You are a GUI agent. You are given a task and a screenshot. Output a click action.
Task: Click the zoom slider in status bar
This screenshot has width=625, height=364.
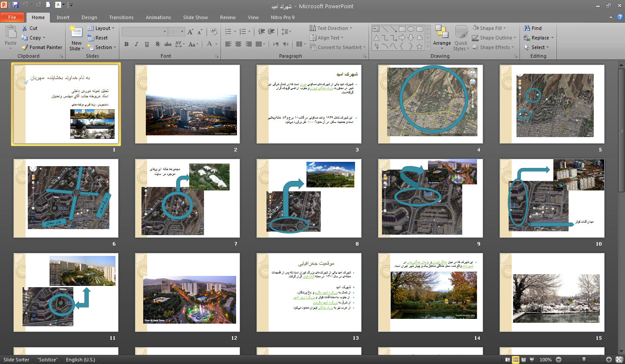(x=584, y=360)
